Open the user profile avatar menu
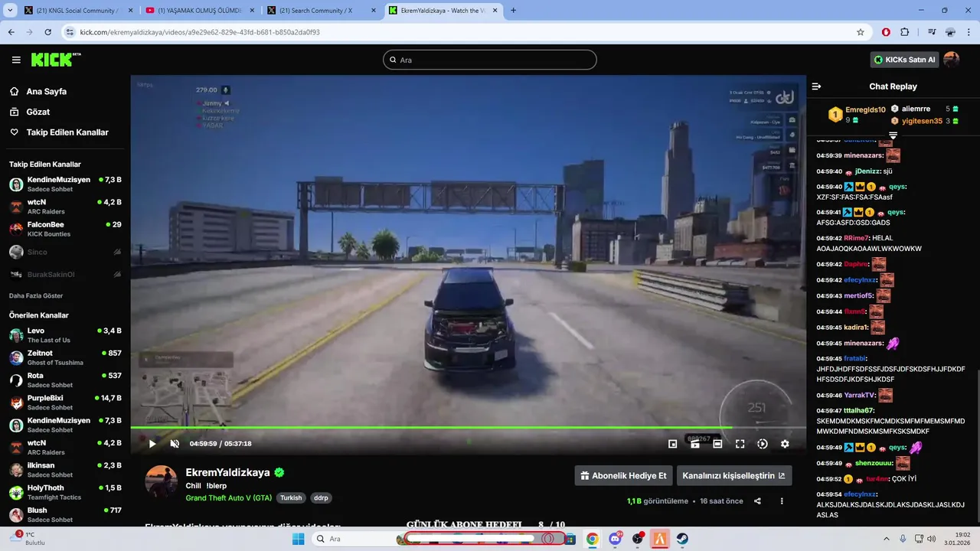Screen dimensions: 980x551 point(952,60)
